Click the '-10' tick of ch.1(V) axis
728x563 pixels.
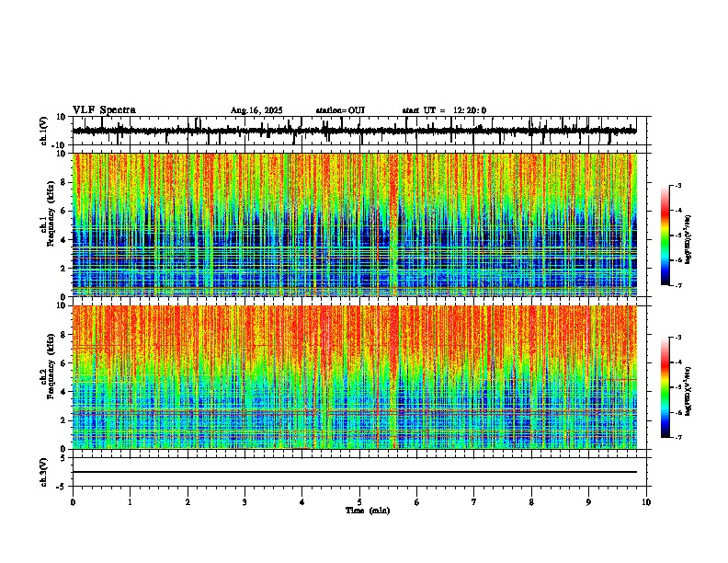(x=60, y=145)
